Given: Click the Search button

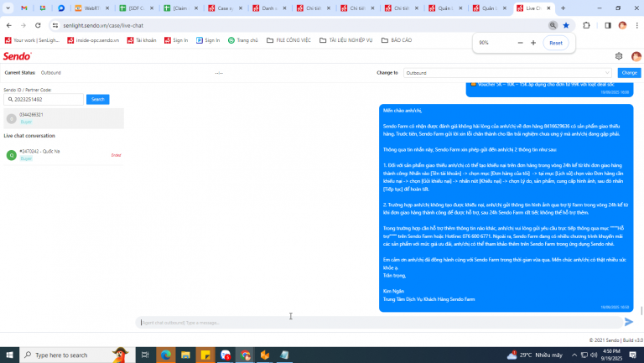Looking at the screenshot, I should coord(98,100).
